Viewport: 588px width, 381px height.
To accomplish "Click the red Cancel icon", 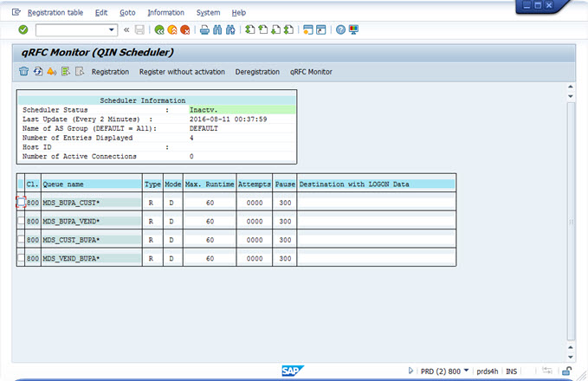I will tap(184, 29).
